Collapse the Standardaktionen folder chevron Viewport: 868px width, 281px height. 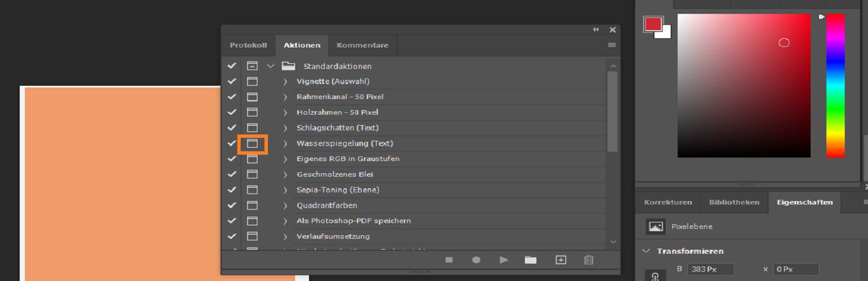click(270, 66)
